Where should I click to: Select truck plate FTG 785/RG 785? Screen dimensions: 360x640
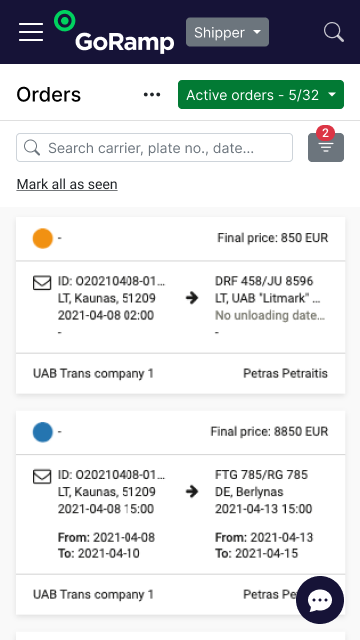(262, 475)
